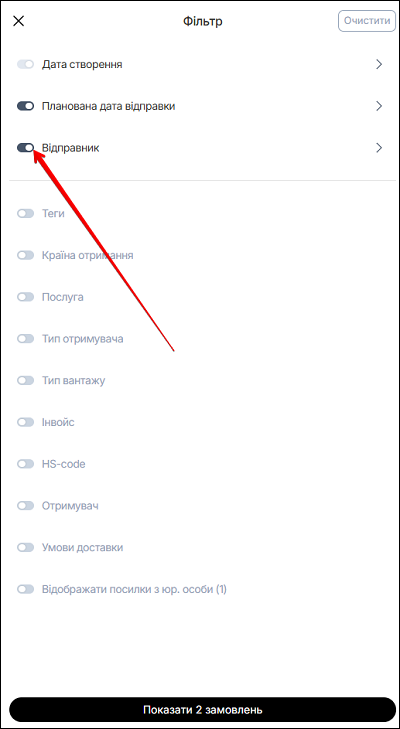400x729 pixels.
Task: Enable the Теги filter switch
Action: tap(26, 213)
